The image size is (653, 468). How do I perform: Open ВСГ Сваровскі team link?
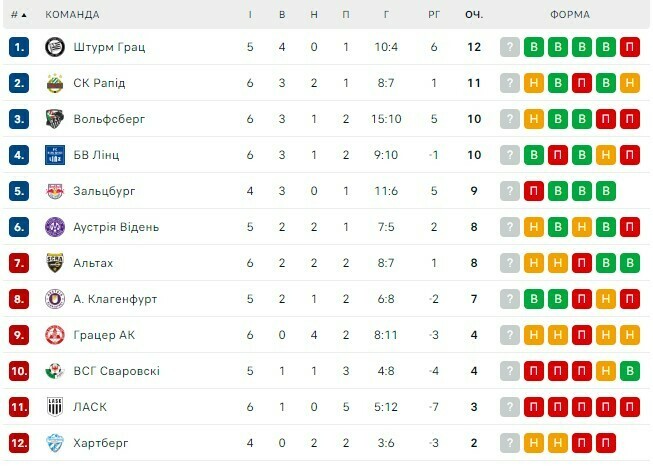tap(116, 371)
